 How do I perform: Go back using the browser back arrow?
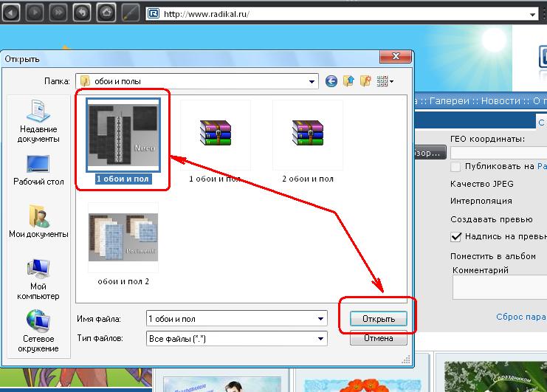coord(11,13)
